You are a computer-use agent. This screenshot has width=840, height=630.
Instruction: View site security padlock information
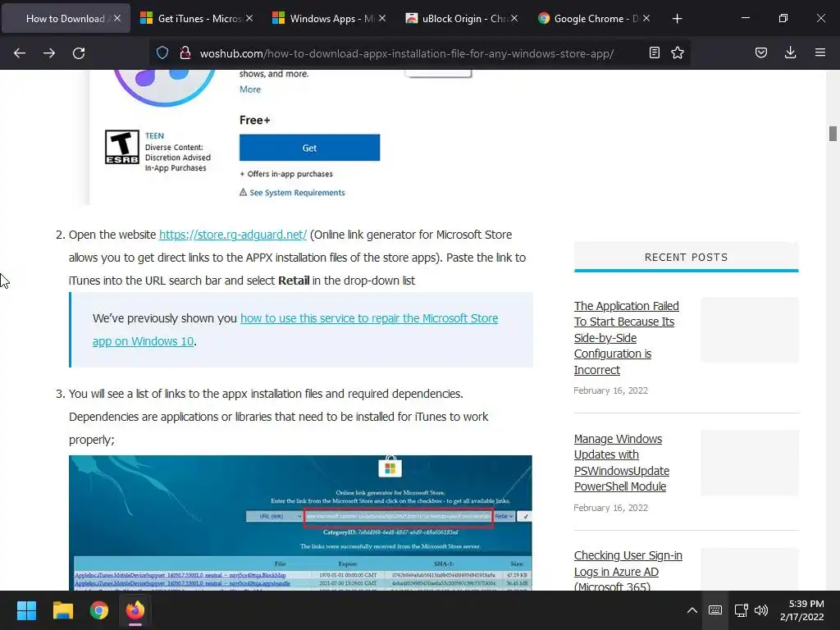(x=185, y=52)
